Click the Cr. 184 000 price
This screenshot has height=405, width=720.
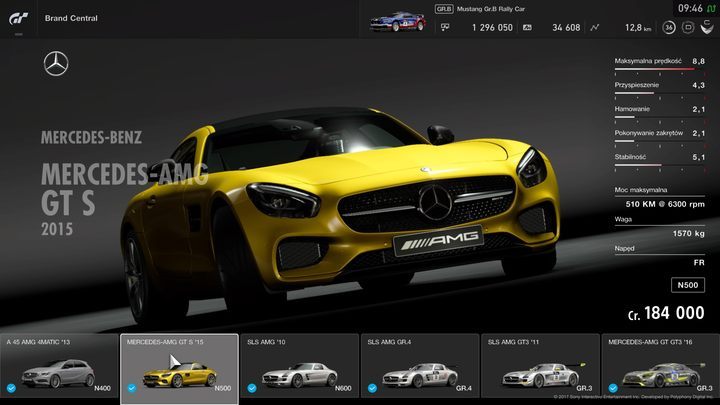point(666,313)
